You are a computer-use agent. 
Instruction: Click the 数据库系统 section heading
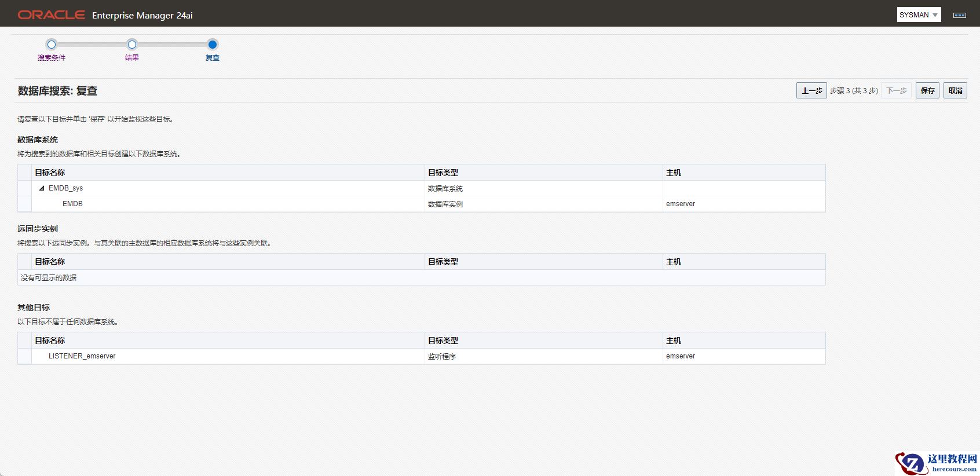coord(38,140)
